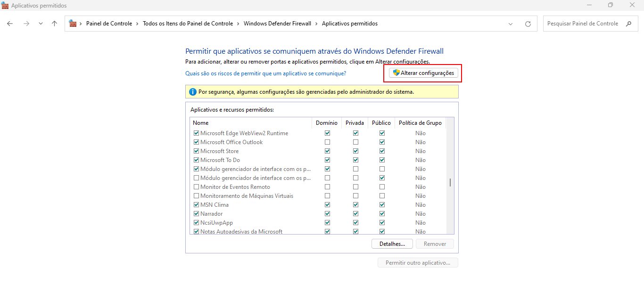Screen dimensions: 644x284
Task: Click the firewall icon in address bar
Action: point(73,24)
